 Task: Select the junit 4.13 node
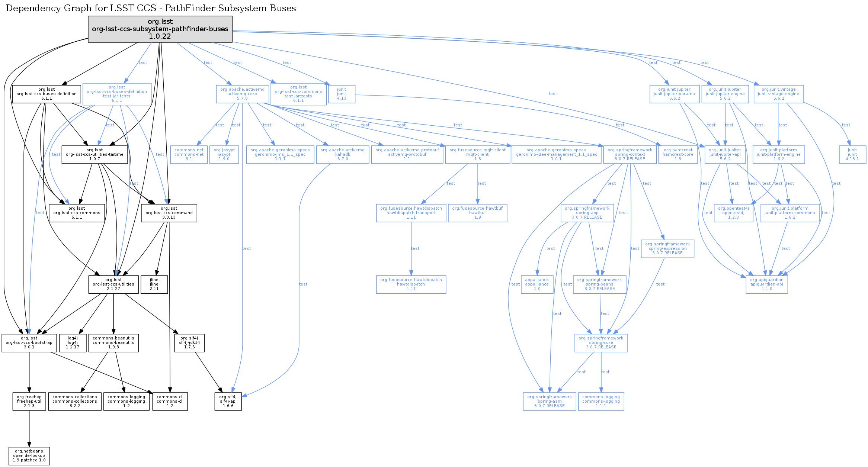pyautogui.click(x=342, y=94)
